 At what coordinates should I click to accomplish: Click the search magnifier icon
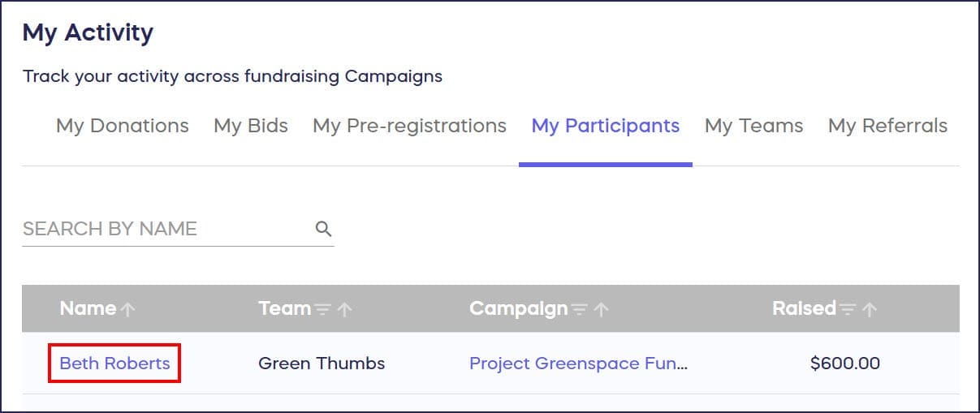pos(323,229)
